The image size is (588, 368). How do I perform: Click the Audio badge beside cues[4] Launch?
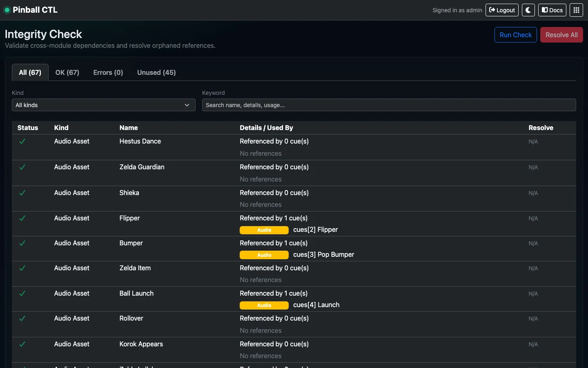[x=264, y=305]
